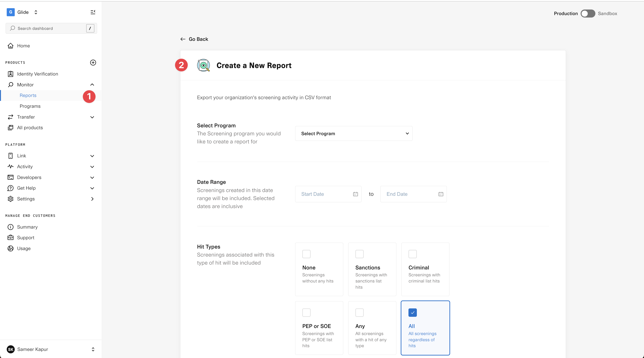644x358 pixels.
Task: Click the add product plus icon
Action: [x=93, y=62]
